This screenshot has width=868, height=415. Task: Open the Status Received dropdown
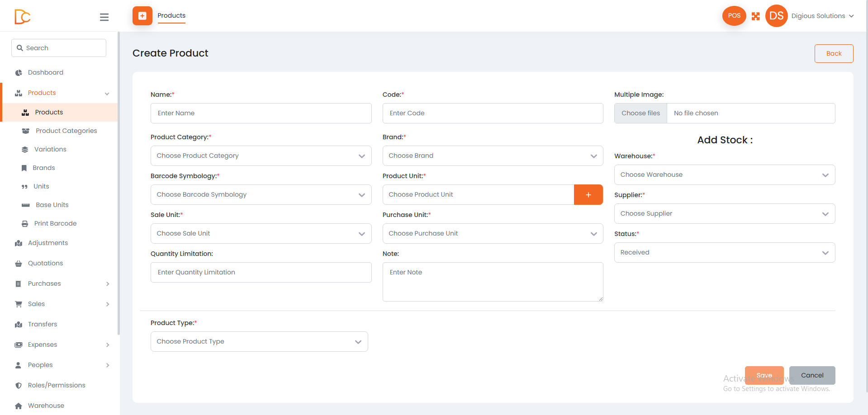725,252
